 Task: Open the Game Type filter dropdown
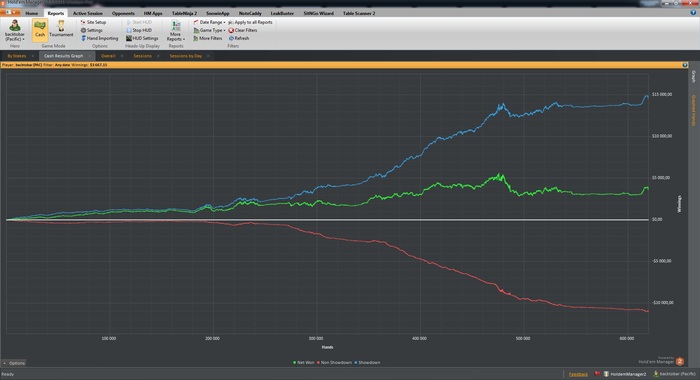209,30
